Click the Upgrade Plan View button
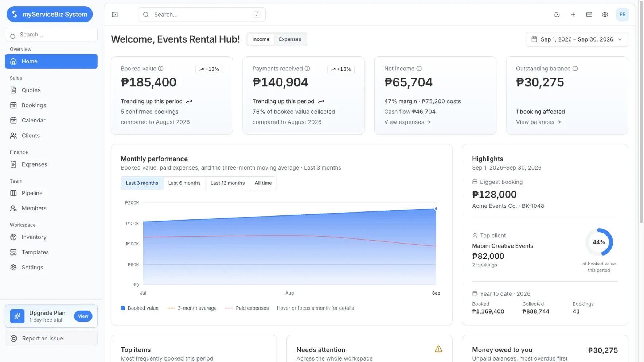This screenshot has height=362, width=644. 83,316
